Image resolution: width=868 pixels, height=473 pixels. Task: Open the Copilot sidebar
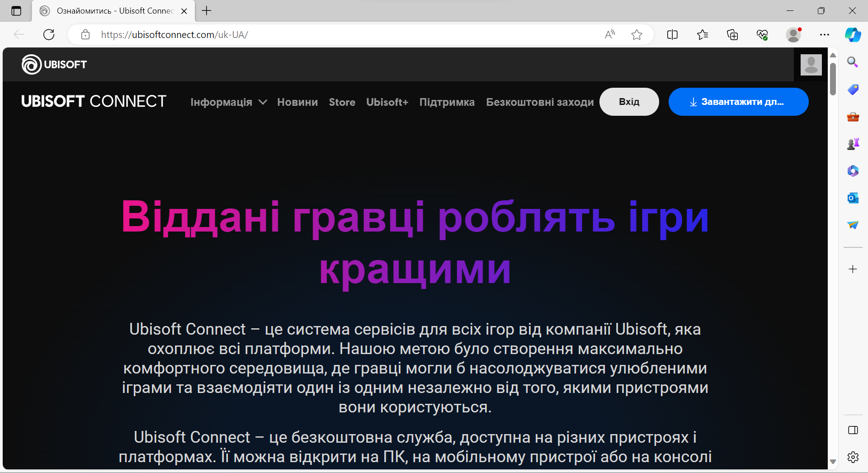(853, 34)
